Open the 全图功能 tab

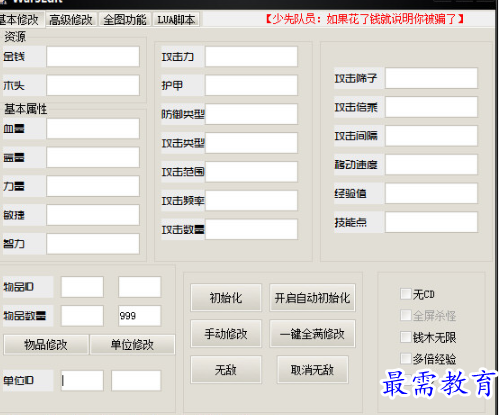125,20
